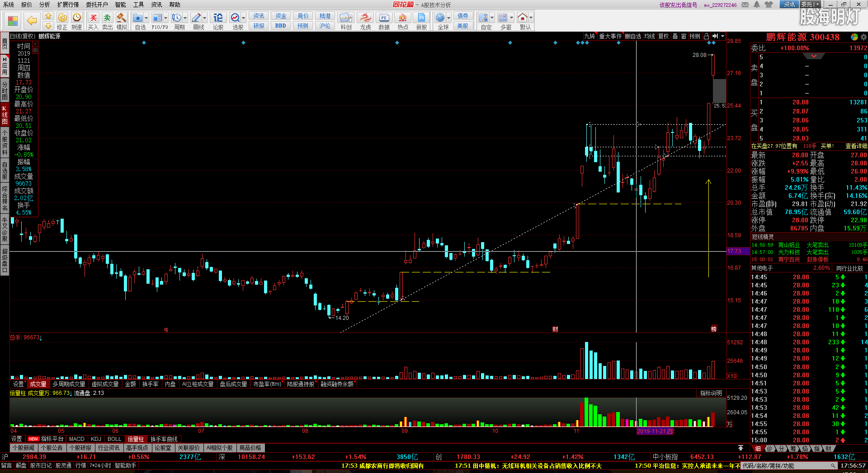Expand the 画线 drawing dropdown arrow

(205, 18)
